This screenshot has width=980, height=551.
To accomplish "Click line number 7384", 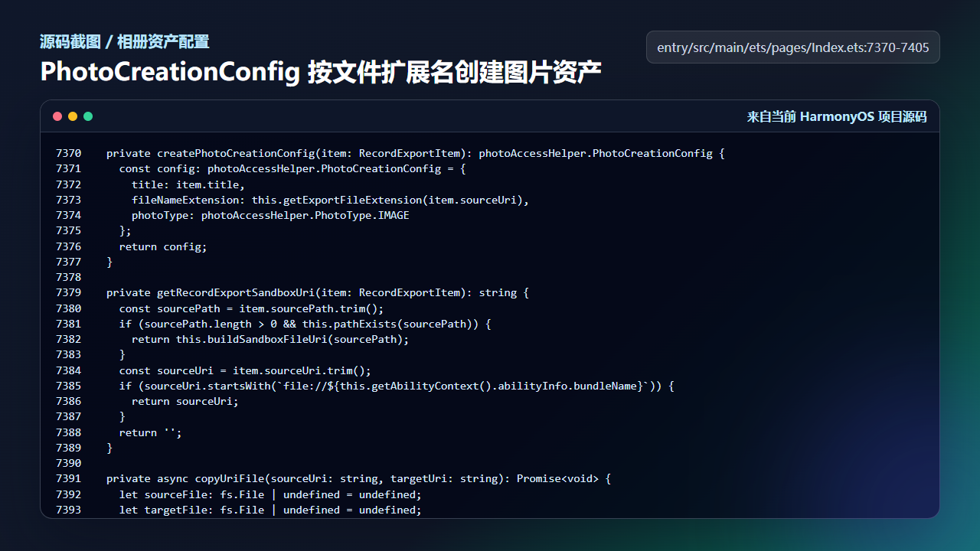I will (68, 370).
